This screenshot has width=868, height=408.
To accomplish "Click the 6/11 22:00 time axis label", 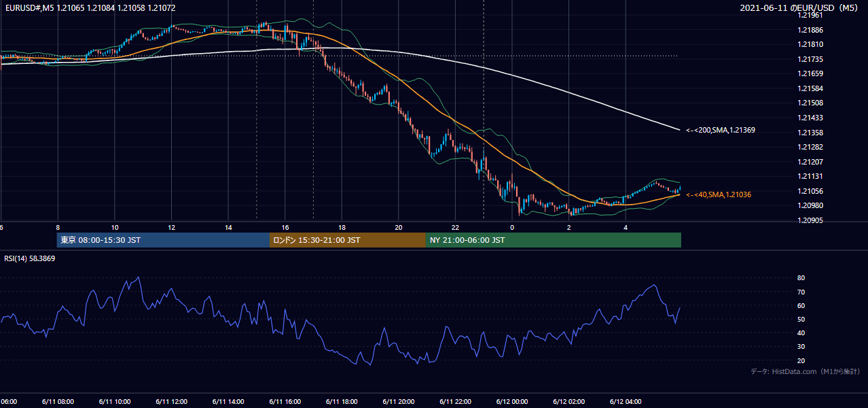I will pos(455,401).
